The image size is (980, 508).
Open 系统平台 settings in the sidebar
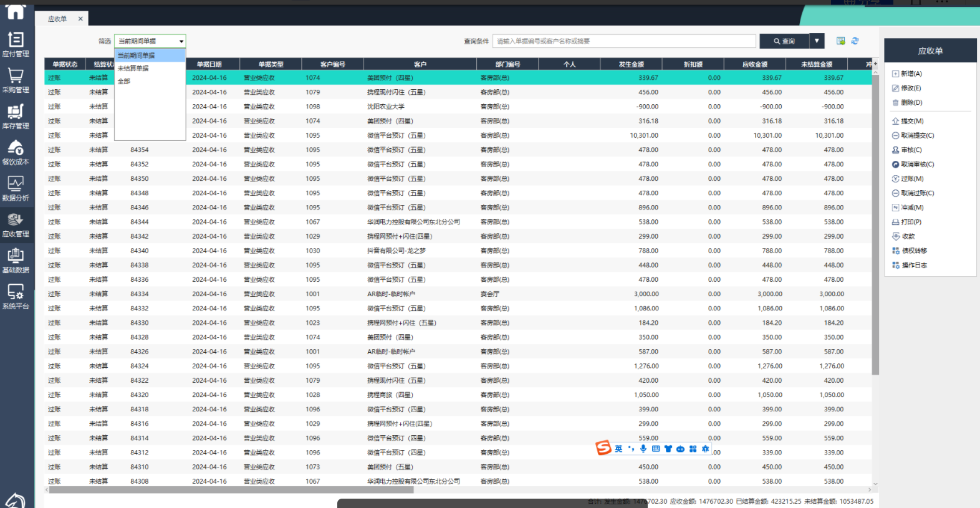click(x=16, y=297)
